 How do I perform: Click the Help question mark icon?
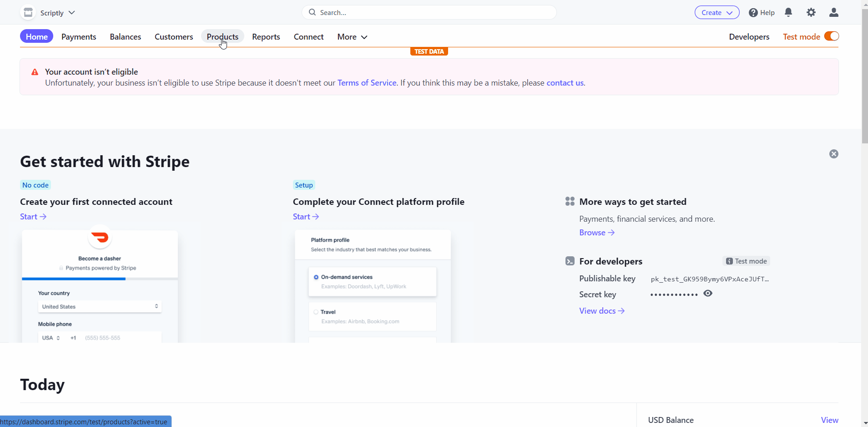click(x=753, y=13)
